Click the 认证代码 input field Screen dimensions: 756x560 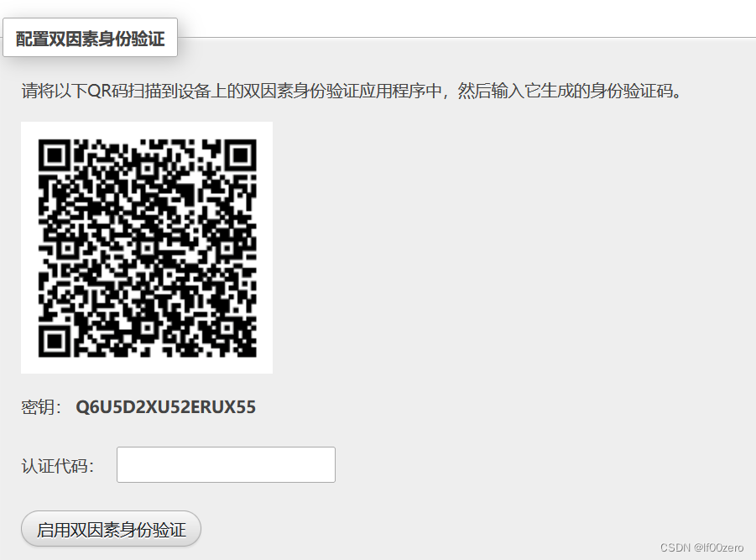[x=226, y=464]
